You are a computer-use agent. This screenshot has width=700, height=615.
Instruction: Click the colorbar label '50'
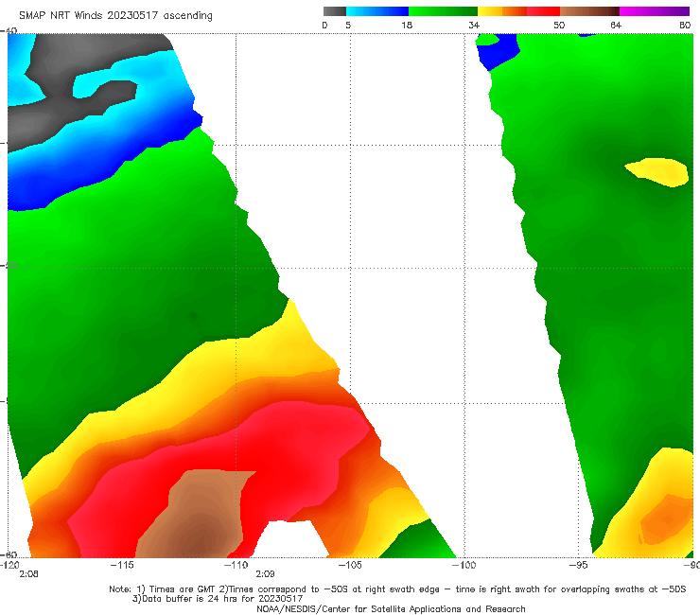(x=559, y=26)
